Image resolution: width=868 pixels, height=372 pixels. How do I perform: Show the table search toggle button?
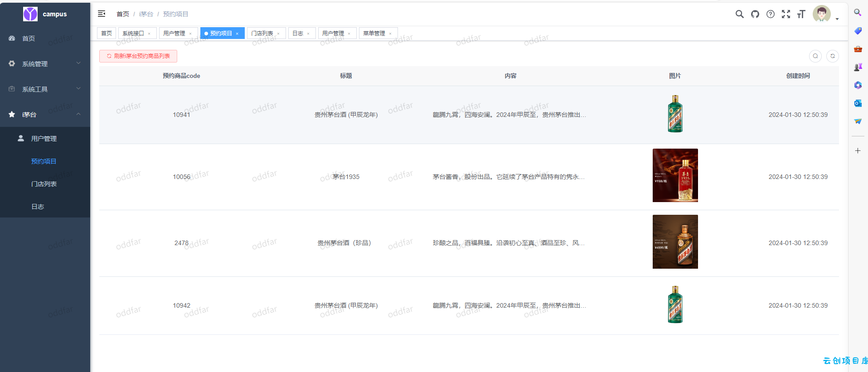click(815, 56)
